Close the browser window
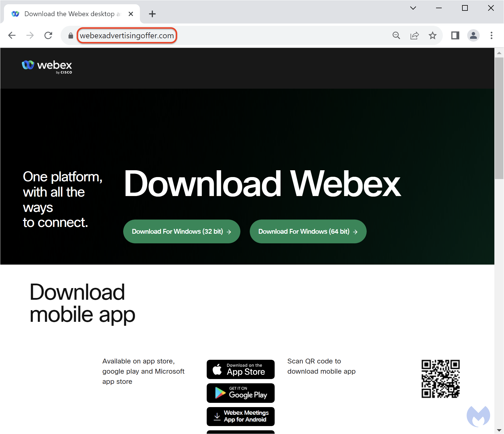Image resolution: width=504 pixels, height=434 pixels. click(x=491, y=8)
